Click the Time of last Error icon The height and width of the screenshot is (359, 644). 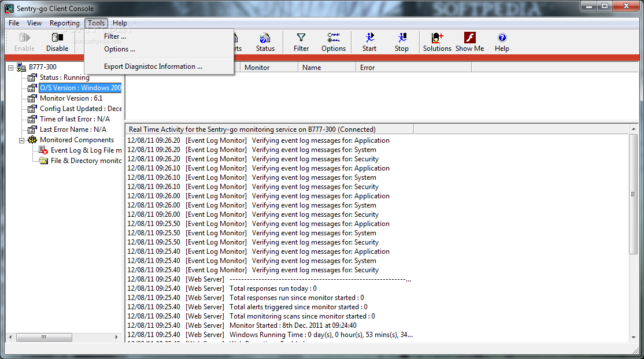click(x=32, y=119)
